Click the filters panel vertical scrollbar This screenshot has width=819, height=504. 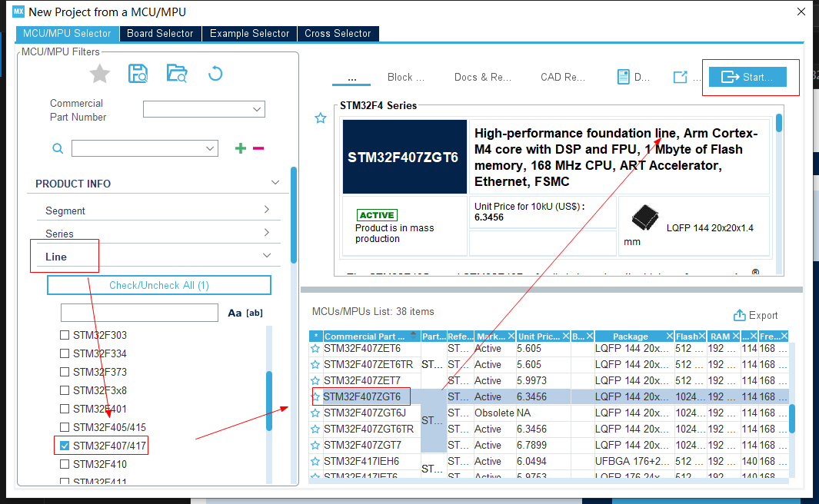pyautogui.click(x=294, y=215)
